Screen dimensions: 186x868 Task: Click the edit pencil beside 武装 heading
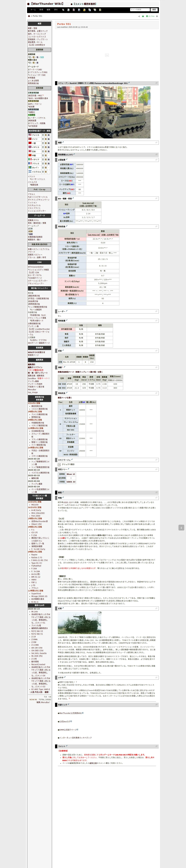63,350
